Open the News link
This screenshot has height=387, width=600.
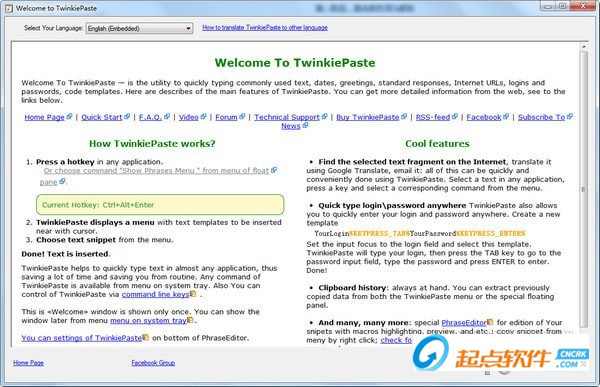[291, 126]
